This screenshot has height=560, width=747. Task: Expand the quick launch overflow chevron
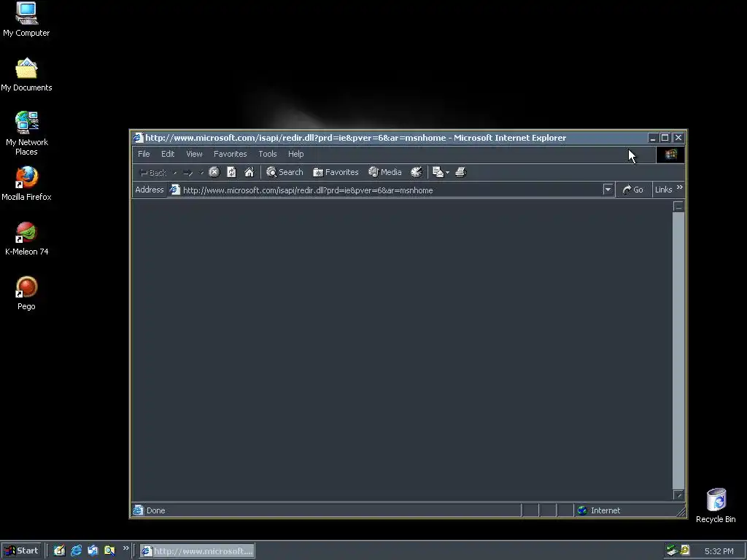tap(125, 548)
